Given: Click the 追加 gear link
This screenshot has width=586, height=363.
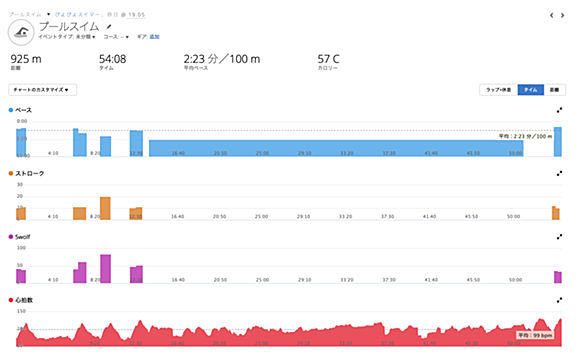Looking at the screenshot, I should point(154,37).
